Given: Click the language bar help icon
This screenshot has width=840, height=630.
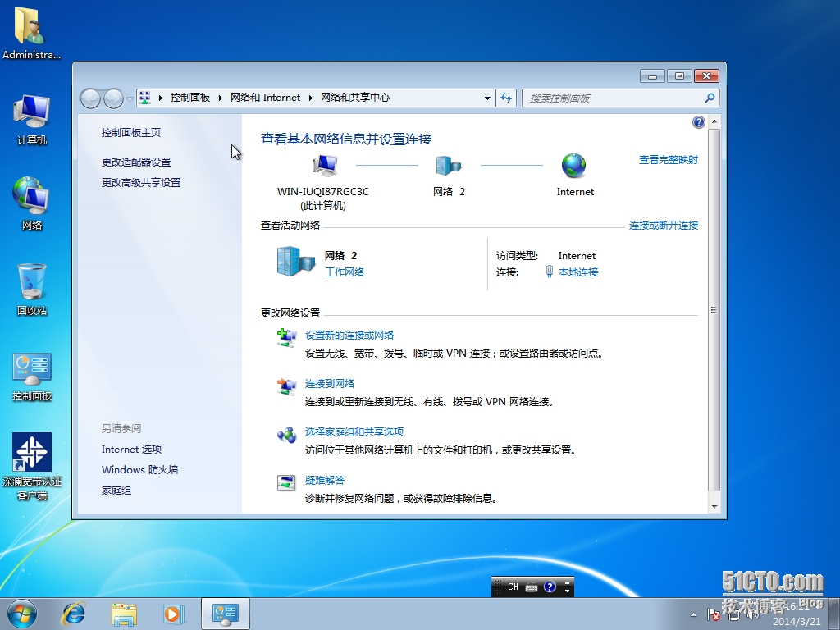Looking at the screenshot, I should 550,587.
